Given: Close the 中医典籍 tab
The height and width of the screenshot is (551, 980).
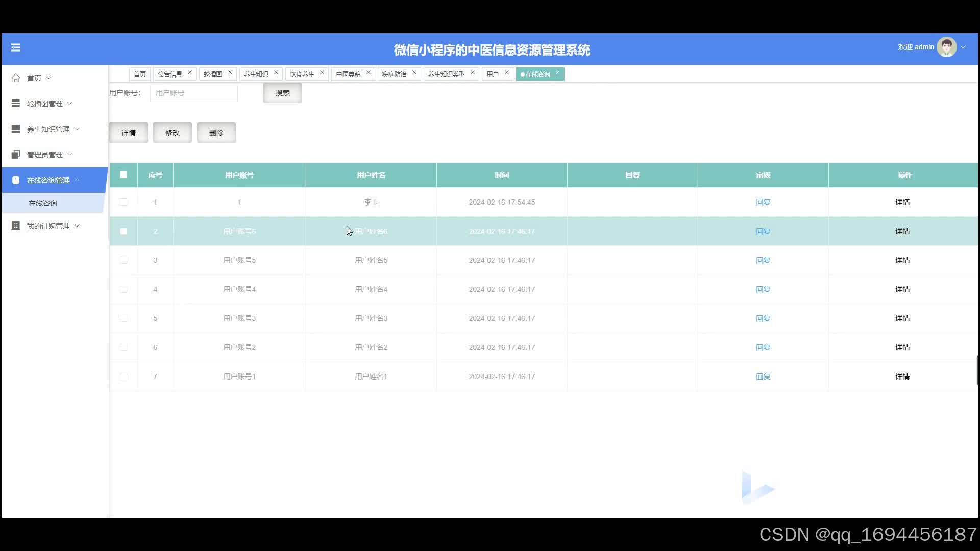Looking at the screenshot, I should pyautogui.click(x=369, y=73).
